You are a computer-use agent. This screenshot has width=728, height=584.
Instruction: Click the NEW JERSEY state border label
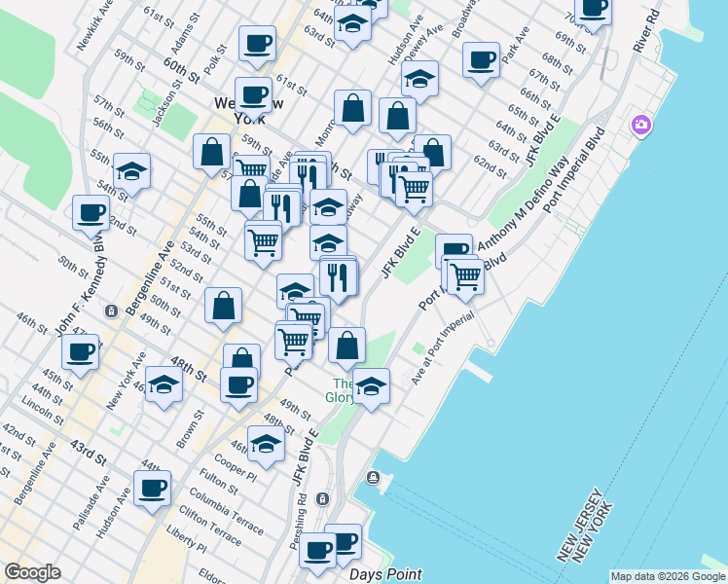coord(580,524)
